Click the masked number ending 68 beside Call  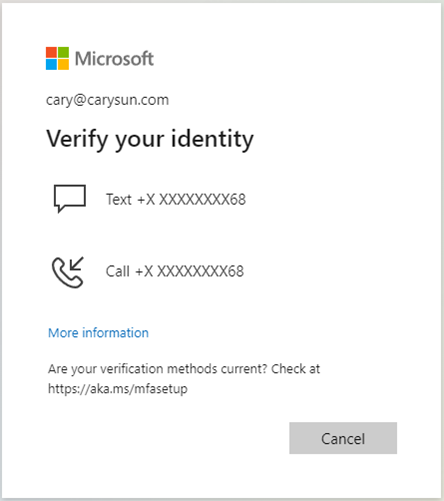tap(189, 271)
